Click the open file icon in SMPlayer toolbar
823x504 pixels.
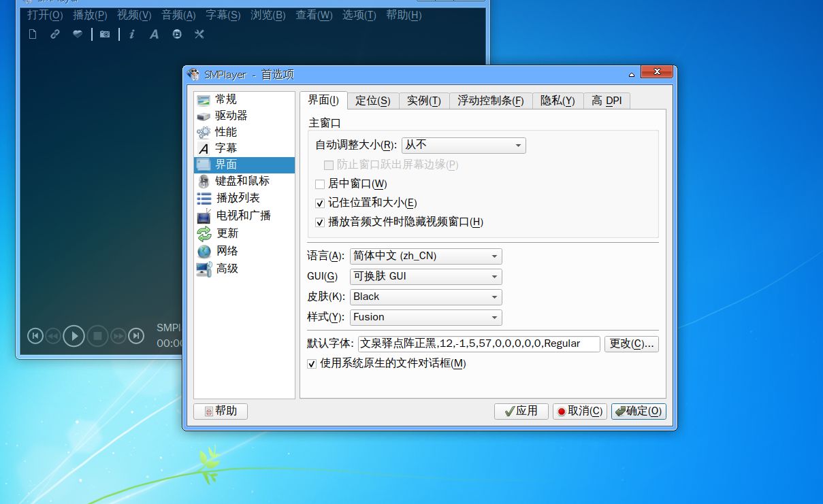33,34
